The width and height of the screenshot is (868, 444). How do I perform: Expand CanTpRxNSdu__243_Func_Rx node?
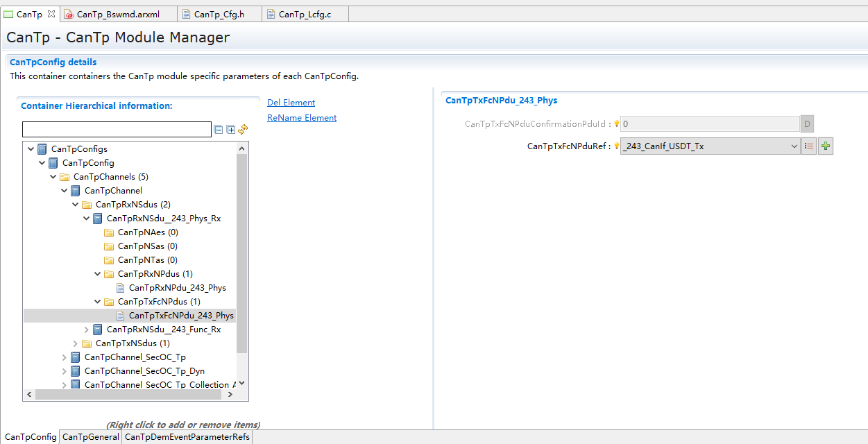click(87, 330)
